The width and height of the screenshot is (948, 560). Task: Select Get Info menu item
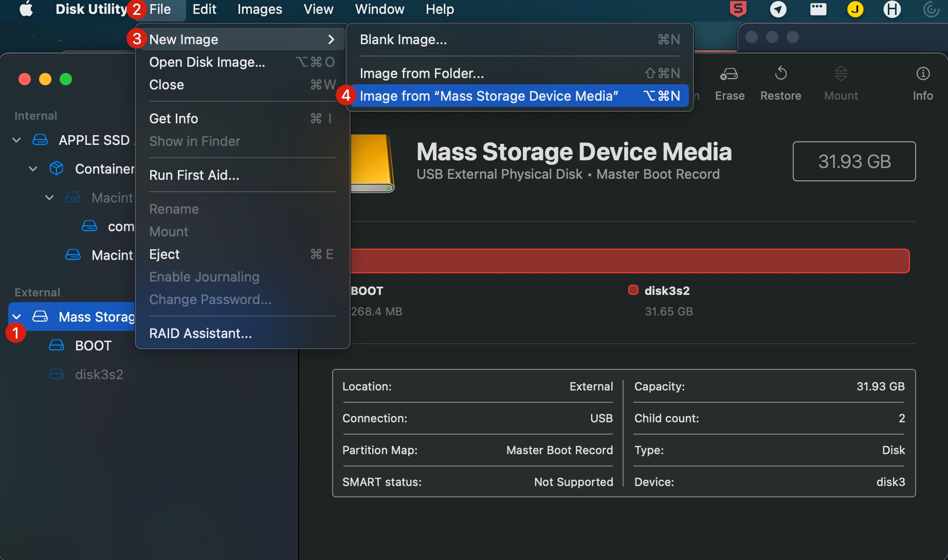[242, 119]
